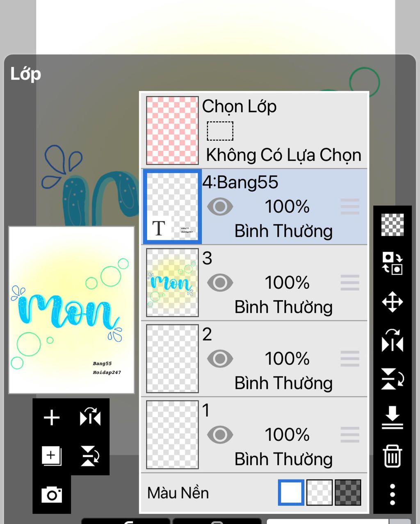
Task: Open camera to import a photo layer
Action: 52,494
